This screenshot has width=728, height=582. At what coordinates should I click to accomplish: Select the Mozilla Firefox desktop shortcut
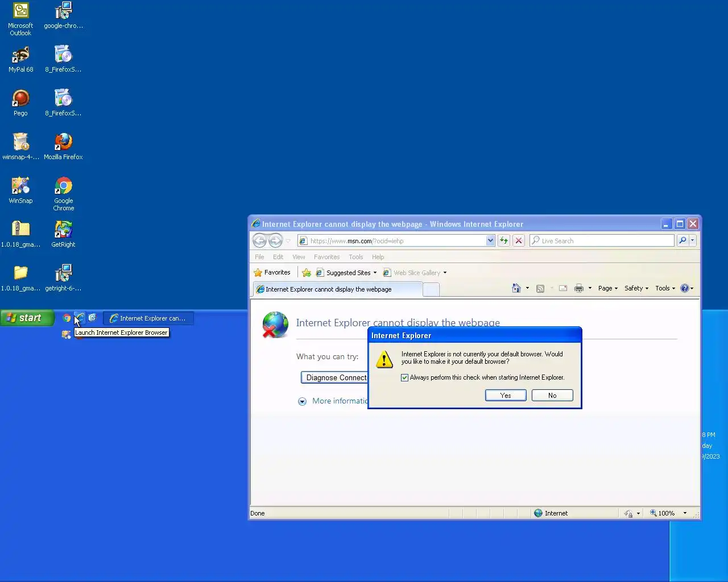[63, 147]
